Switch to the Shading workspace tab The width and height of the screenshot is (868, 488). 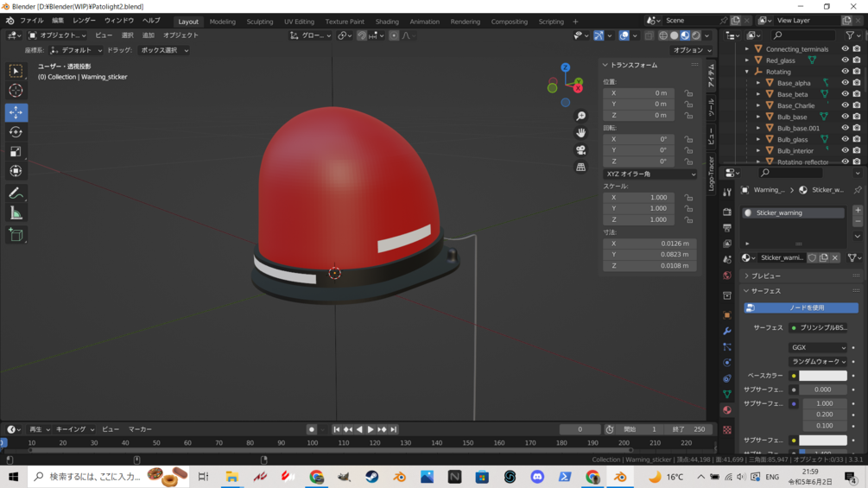click(x=387, y=22)
